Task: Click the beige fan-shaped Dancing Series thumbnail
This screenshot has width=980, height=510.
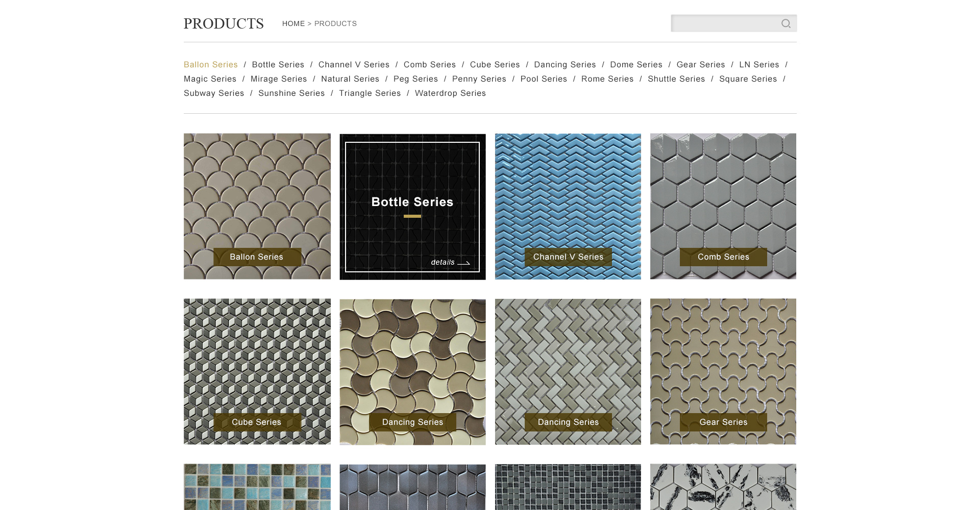Action: point(412,371)
